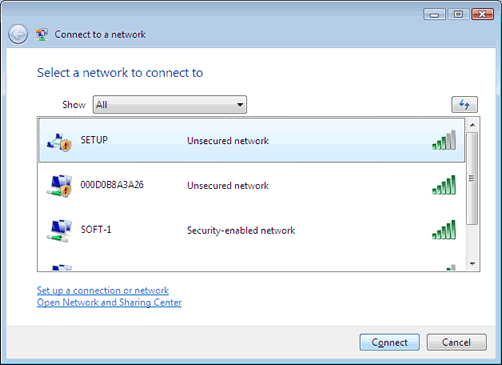Click the network list scroll up arrow
This screenshot has width=502, height=365.
point(472,125)
